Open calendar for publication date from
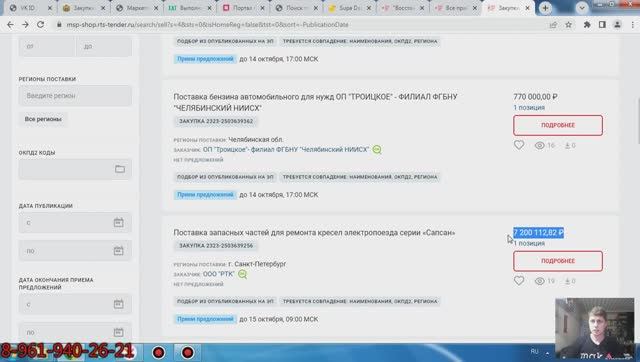 pos(118,223)
